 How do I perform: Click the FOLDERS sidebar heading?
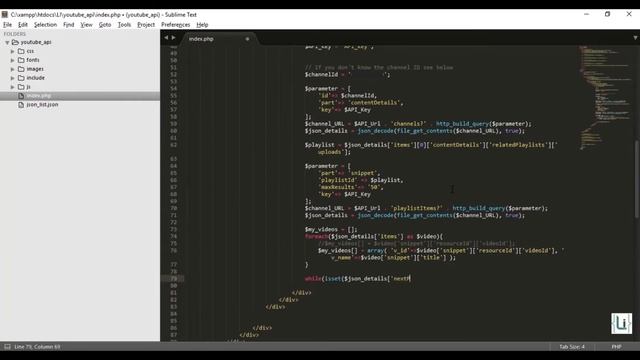tap(15, 34)
